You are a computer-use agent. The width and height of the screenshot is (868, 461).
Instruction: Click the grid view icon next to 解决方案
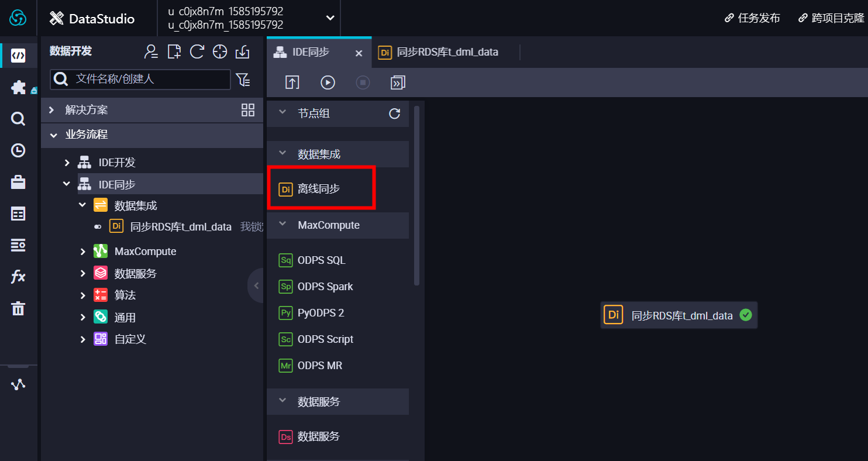pyautogui.click(x=248, y=110)
